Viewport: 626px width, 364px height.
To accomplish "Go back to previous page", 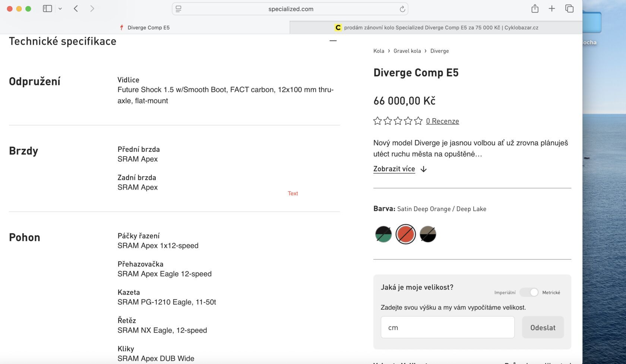I will (76, 9).
